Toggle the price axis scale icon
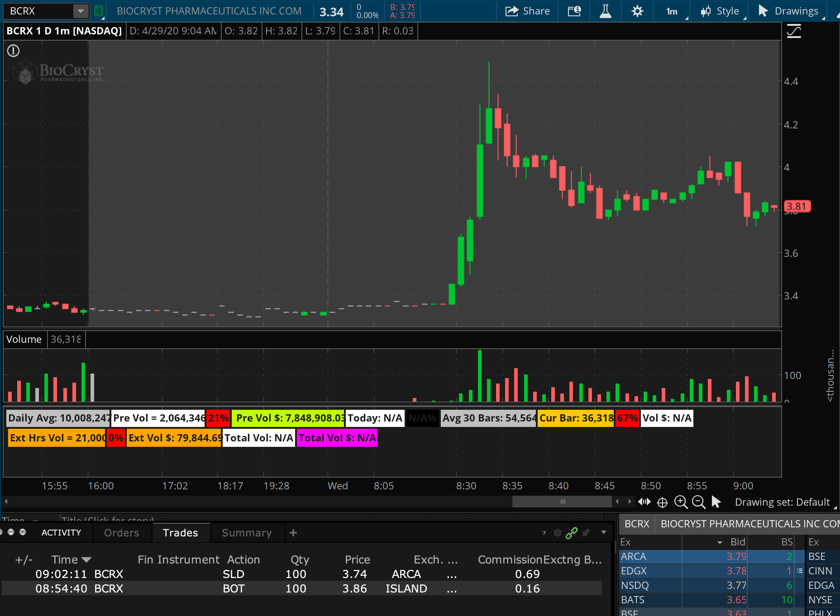Viewport: 840px width, 616px height. pos(794,31)
